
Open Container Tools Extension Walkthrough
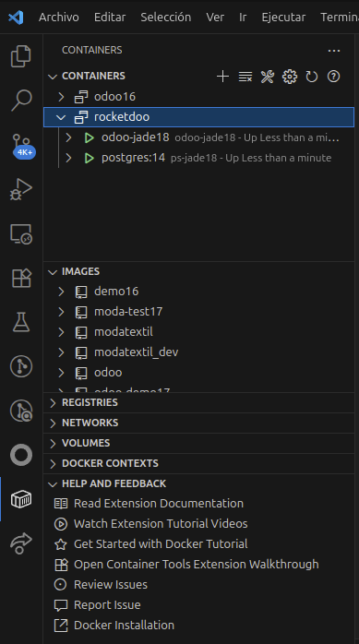pyautogui.click(x=197, y=565)
